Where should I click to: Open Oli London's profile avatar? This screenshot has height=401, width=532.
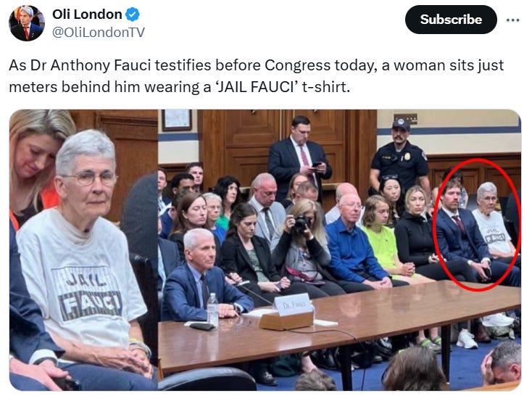(x=27, y=23)
